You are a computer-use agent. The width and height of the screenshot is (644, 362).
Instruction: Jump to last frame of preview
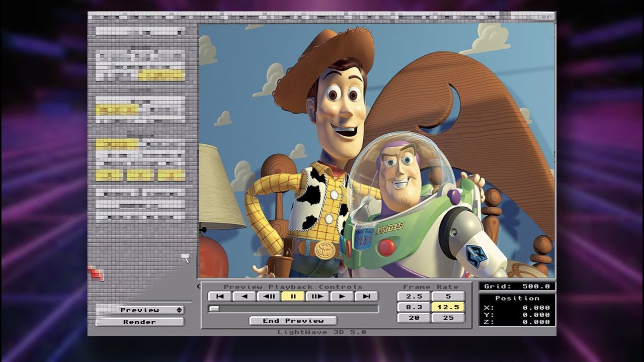(x=366, y=297)
